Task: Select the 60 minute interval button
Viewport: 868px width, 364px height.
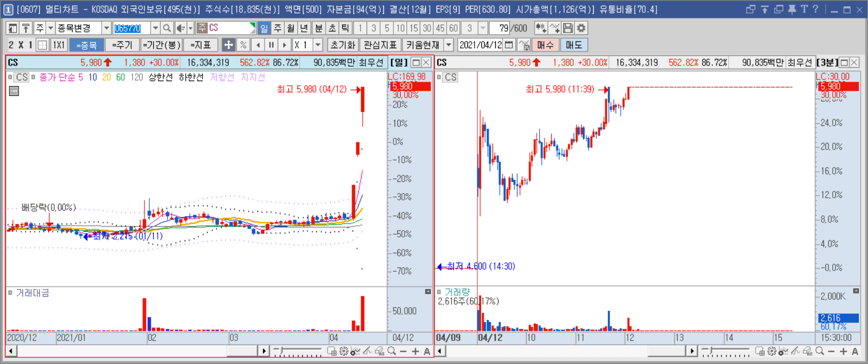Action: [x=454, y=29]
